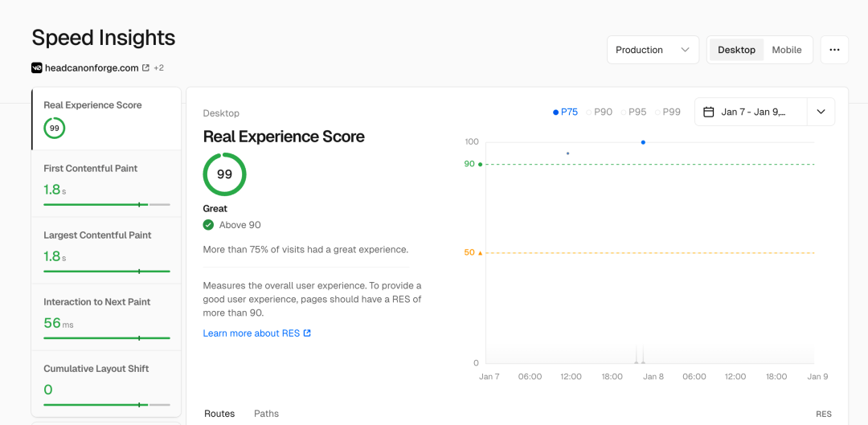
Task: Click the external link icon after Learn more
Action: 307,333
